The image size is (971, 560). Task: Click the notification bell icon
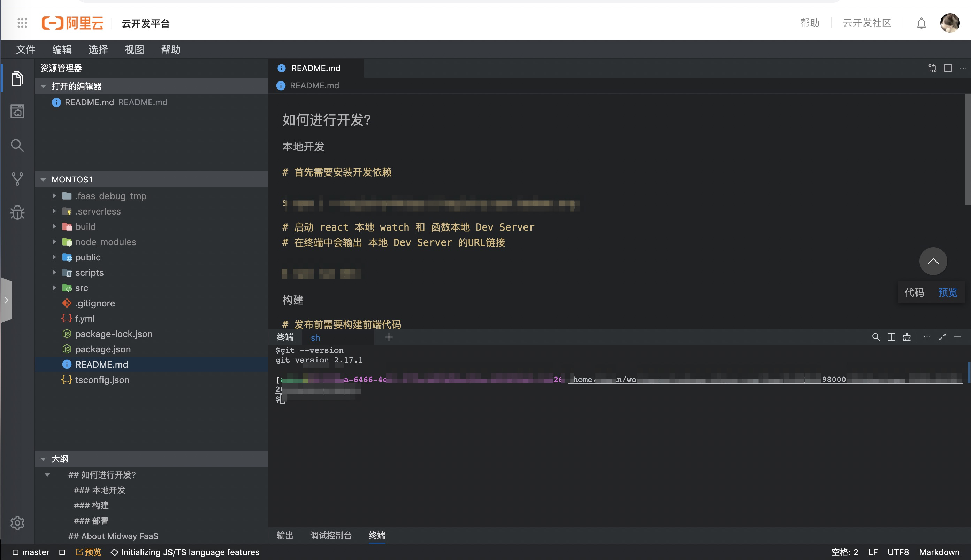click(921, 23)
